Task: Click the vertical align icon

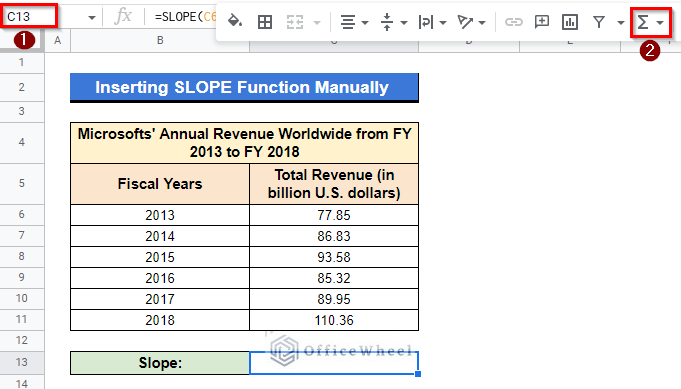Action: [x=387, y=22]
